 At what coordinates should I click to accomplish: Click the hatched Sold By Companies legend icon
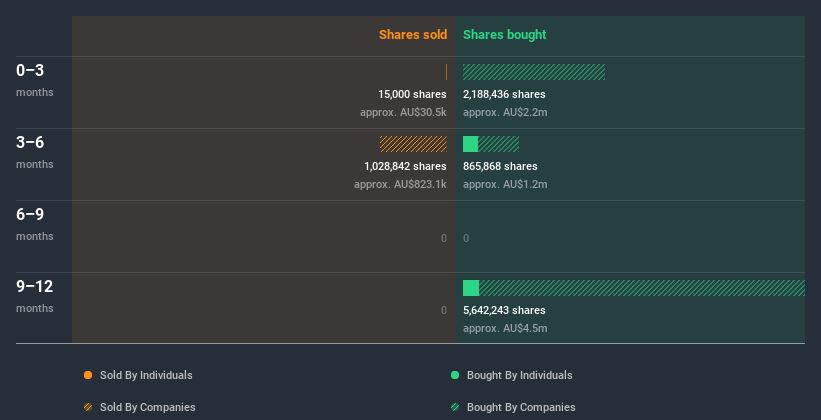click(88, 407)
